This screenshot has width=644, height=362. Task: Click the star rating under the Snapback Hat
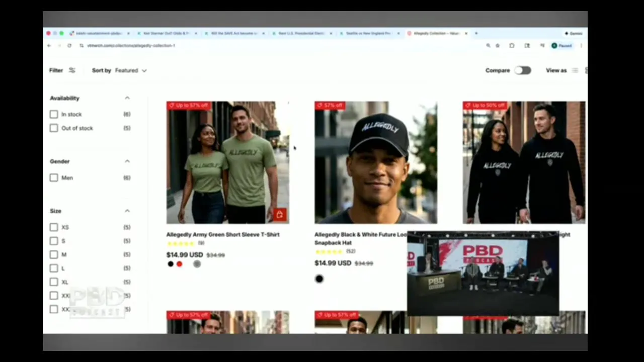pos(329,251)
